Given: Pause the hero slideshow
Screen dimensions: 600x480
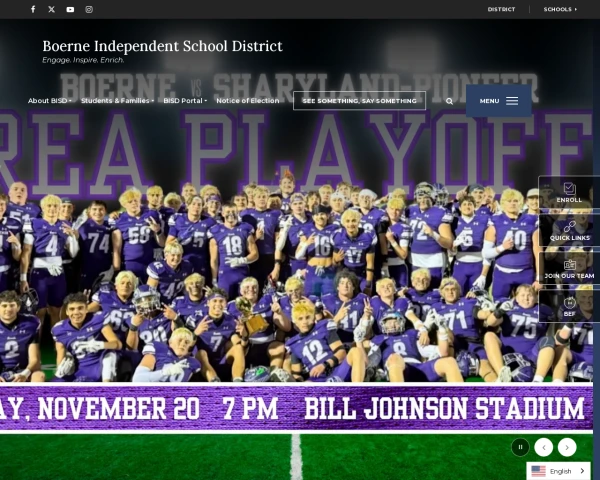Looking at the screenshot, I should (520, 447).
